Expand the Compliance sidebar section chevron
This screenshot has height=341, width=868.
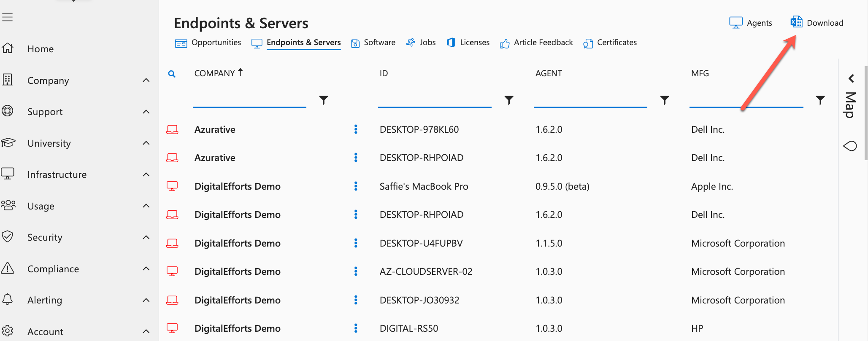[x=146, y=269]
